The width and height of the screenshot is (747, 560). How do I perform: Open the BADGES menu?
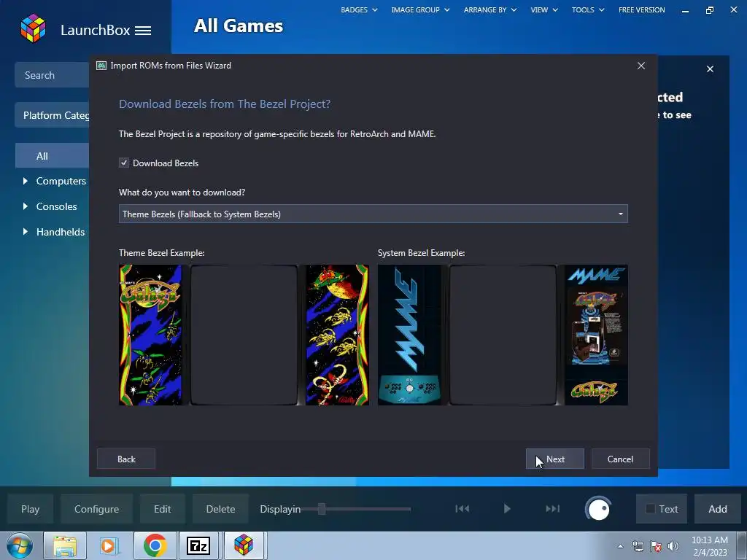tap(359, 9)
